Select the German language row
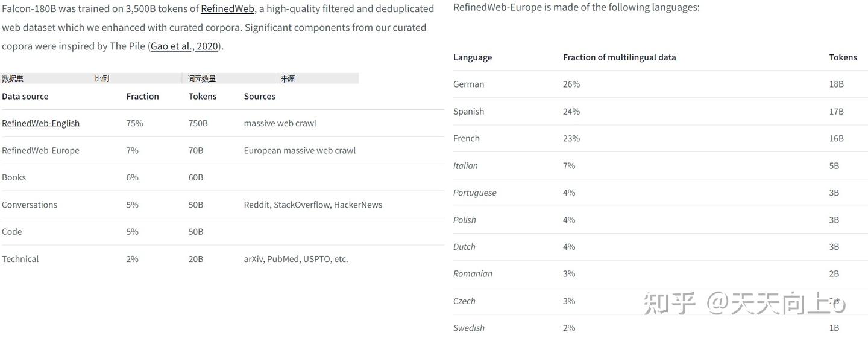The height and width of the screenshot is (338, 868). tap(468, 84)
